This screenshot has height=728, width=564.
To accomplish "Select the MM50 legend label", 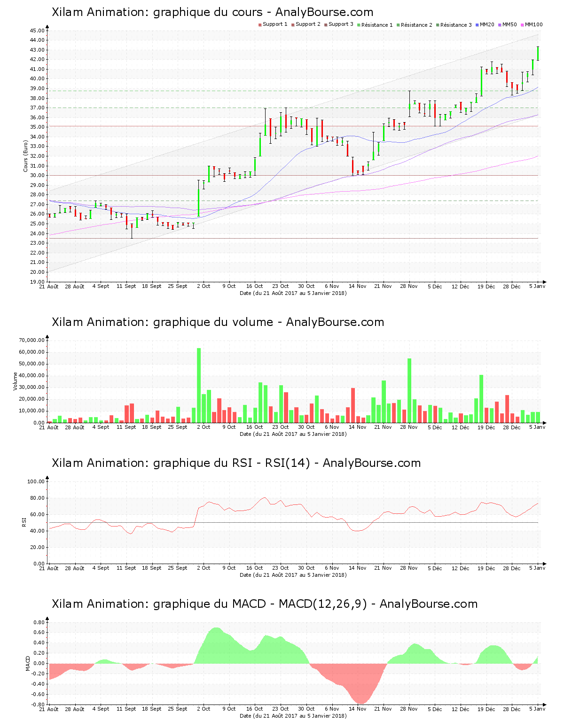I will coord(509,24).
